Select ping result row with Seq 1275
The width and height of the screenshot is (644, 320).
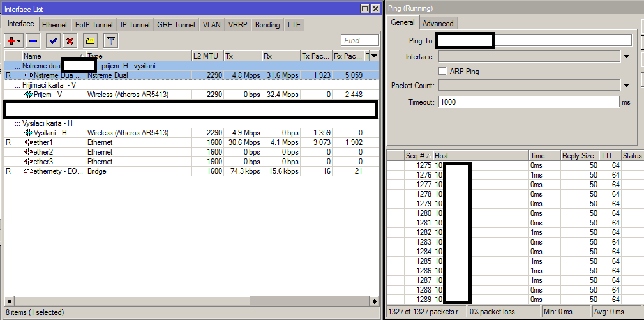pyautogui.click(x=515, y=165)
